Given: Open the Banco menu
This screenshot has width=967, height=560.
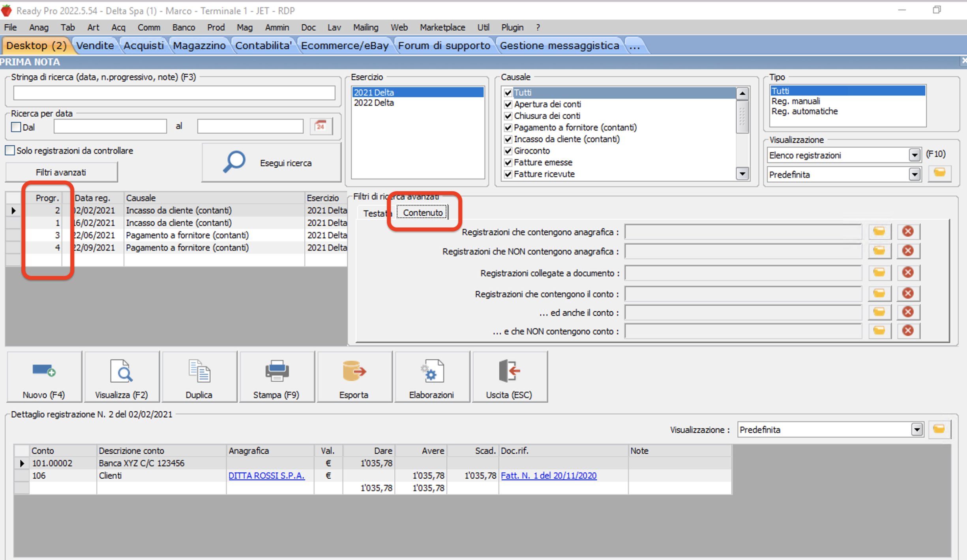Looking at the screenshot, I should (x=184, y=27).
